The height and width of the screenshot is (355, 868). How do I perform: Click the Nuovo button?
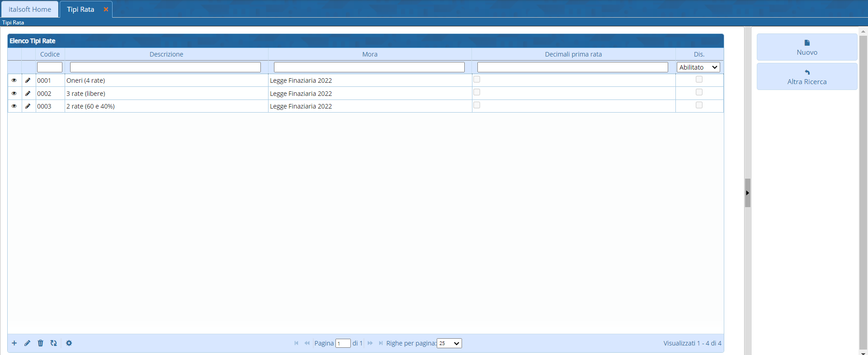807,47
